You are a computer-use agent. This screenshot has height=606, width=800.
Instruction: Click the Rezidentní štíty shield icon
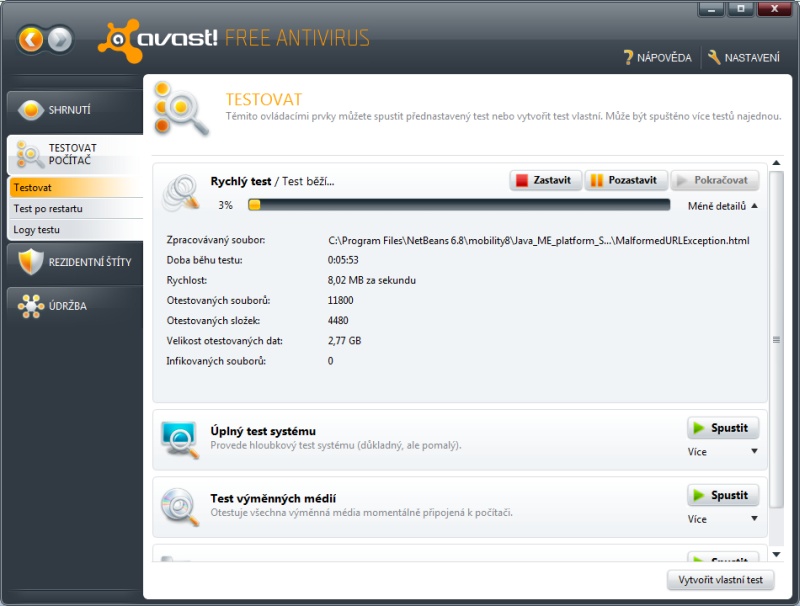(31, 262)
